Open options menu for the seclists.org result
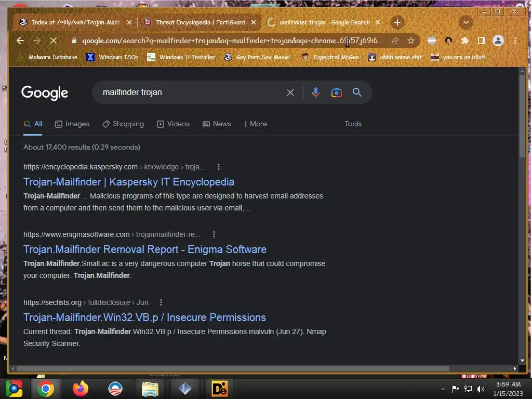 click(161, 302)
